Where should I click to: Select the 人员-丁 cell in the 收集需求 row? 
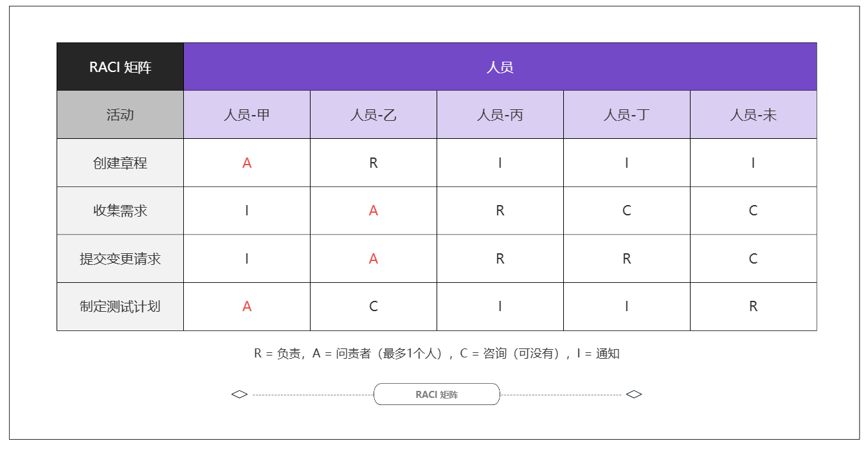[x=627, y=211]
